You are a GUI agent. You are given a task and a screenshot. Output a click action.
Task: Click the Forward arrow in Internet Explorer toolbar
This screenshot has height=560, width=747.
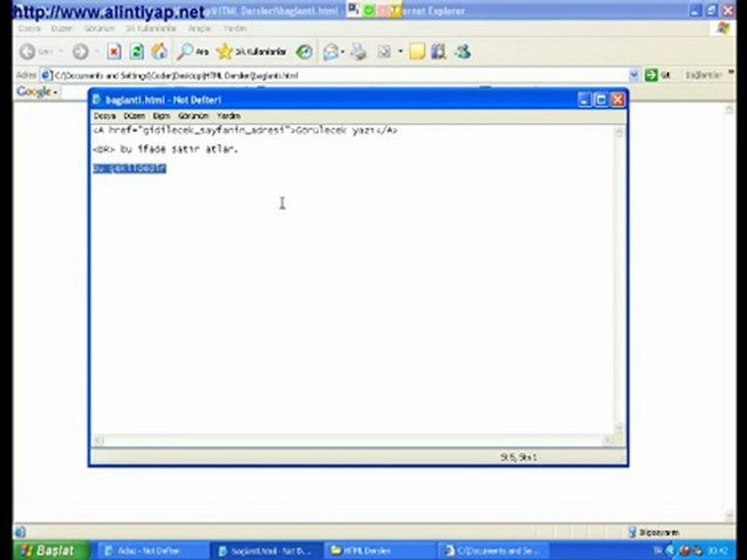[80, 51]
